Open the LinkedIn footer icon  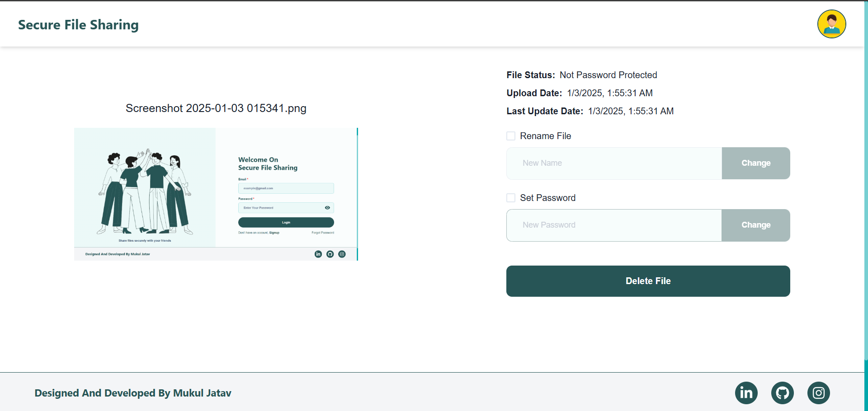coord(746,393)
